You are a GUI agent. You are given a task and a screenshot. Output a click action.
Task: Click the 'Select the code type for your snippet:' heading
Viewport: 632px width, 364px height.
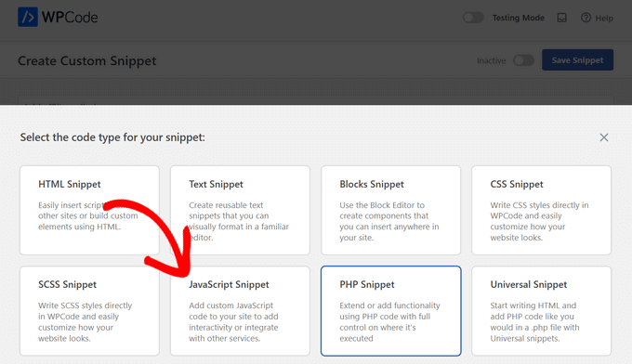(x=112, y=137)
